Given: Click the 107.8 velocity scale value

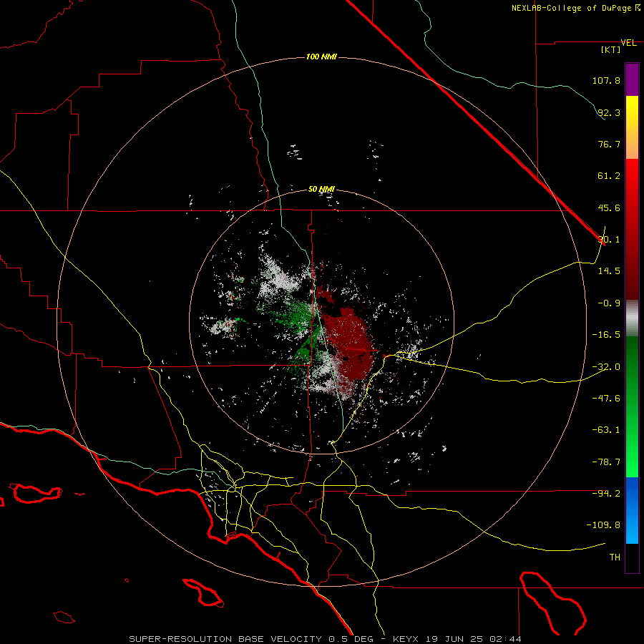Looking at the screenshot, I should pos(606,80).
